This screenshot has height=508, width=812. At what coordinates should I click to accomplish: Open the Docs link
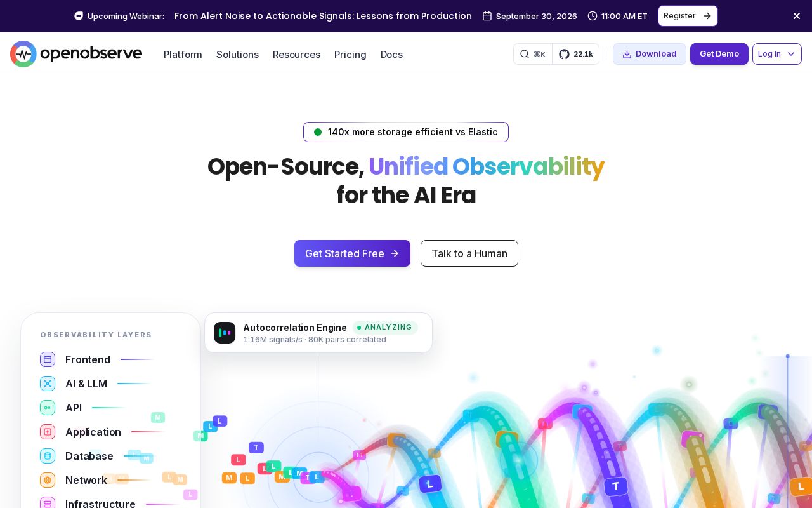tap(391, 55)
